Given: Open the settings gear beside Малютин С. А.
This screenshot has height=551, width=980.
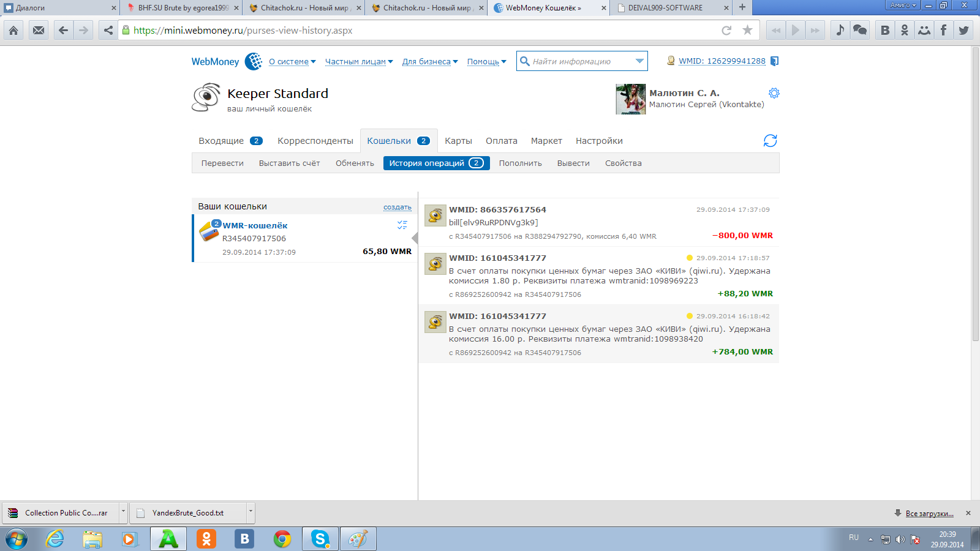Looking at the screenshot, I should pos(774,93).
